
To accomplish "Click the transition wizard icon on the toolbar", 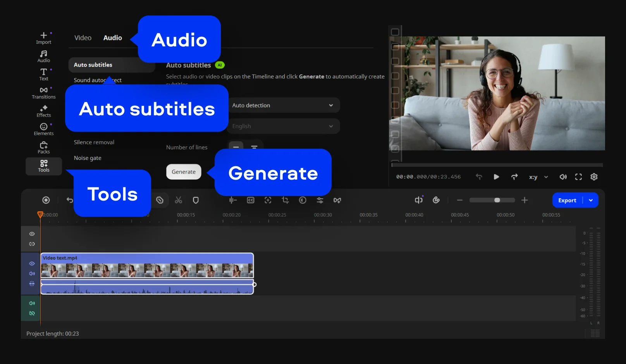I will coord(337,200).
